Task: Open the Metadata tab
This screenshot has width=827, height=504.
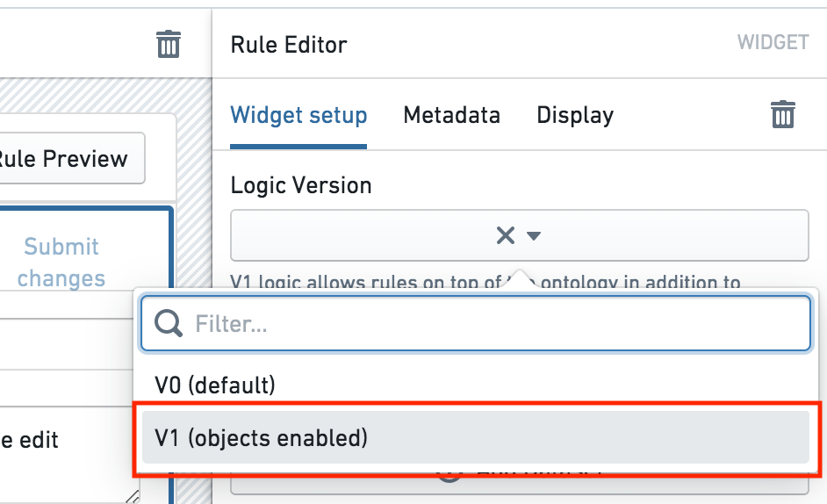Action: click(451, 115)
